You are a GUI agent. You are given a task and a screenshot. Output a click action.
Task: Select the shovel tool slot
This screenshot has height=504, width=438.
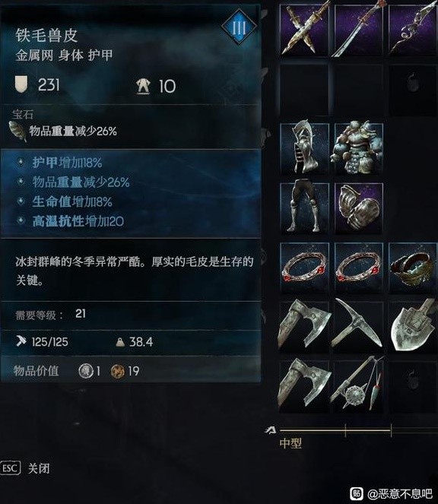click(413, 327)
